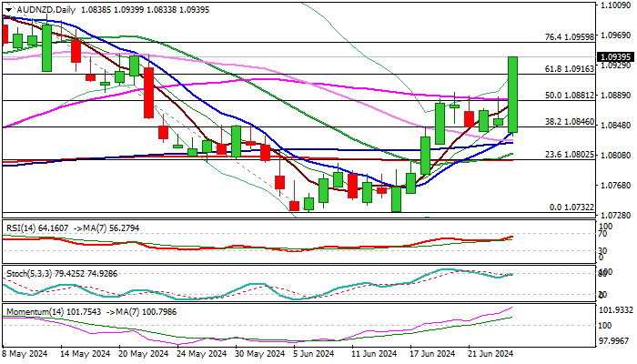
Task: Click the 1.08480 price scale value
Action: pyautogui.click(x=615, y=126)
